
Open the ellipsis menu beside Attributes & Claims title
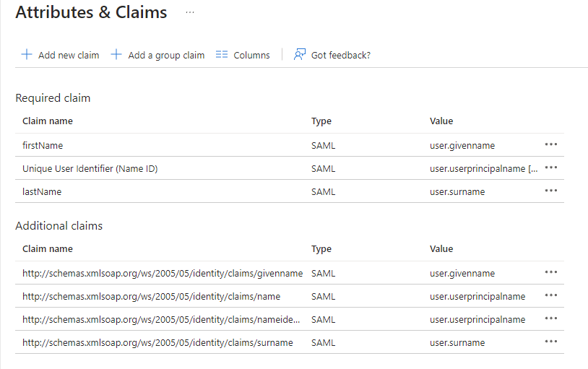point(190,12)
